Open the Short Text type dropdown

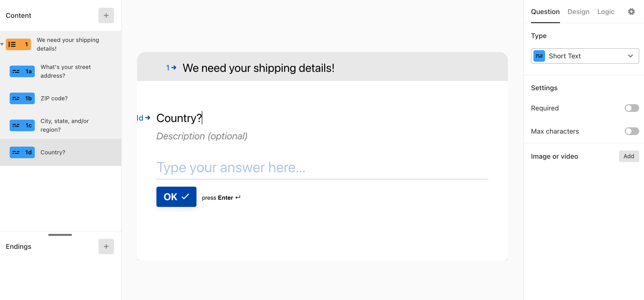pyautogui.click(x=584, y=56)
